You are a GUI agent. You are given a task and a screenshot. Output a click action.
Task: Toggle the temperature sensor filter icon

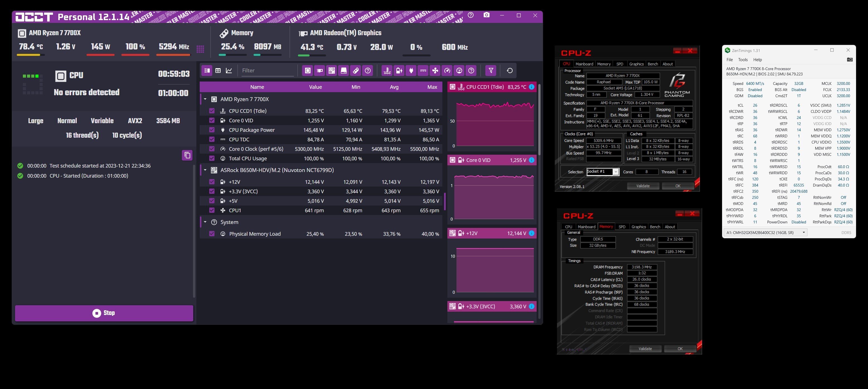tap(387, 71)
